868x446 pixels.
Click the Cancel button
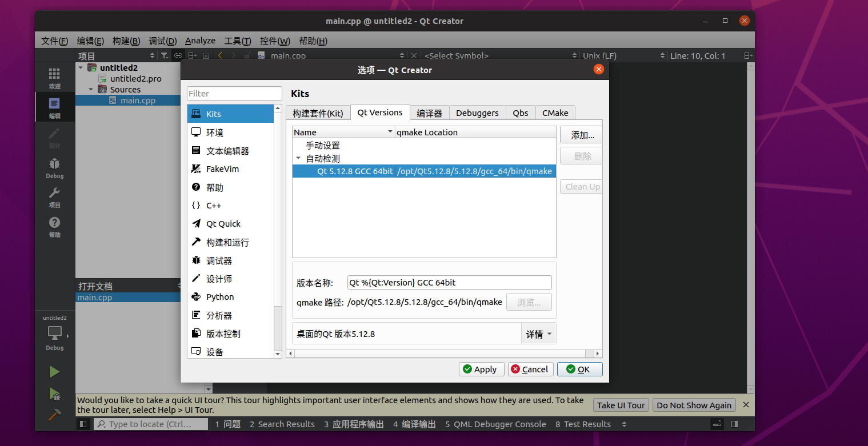click(x=531, y=369)
